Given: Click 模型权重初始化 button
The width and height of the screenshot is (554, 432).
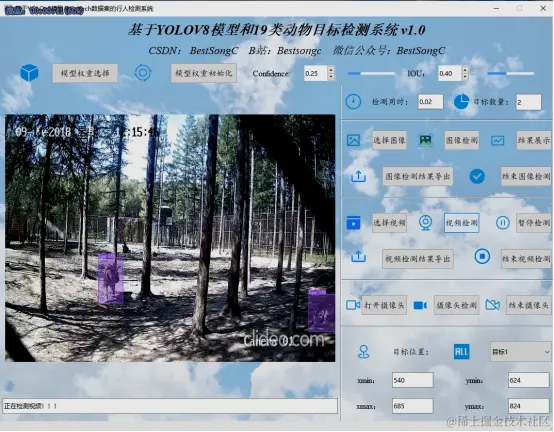Looking at the screenshot, I should pyautogui.click(x=204, y=73).
